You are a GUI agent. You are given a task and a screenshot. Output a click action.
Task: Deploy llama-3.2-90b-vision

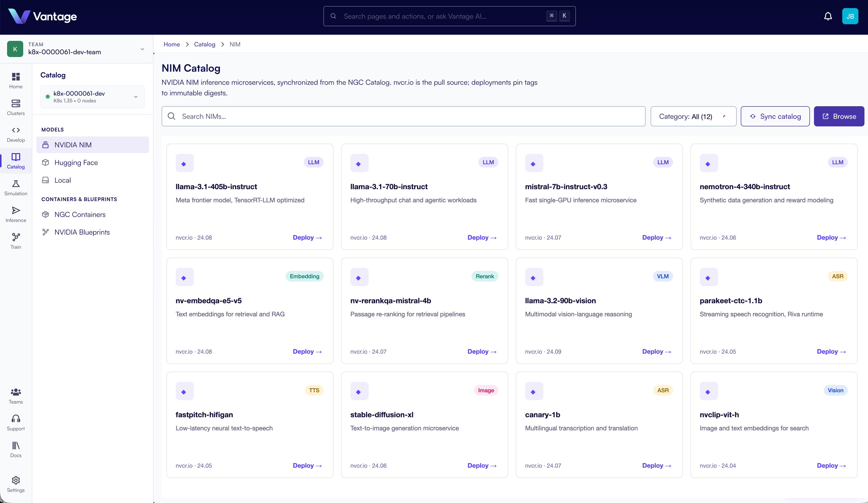656,351
